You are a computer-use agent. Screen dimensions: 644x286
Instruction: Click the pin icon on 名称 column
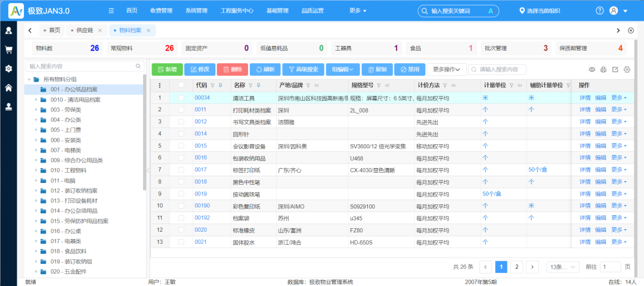click(x=258, y=85)
